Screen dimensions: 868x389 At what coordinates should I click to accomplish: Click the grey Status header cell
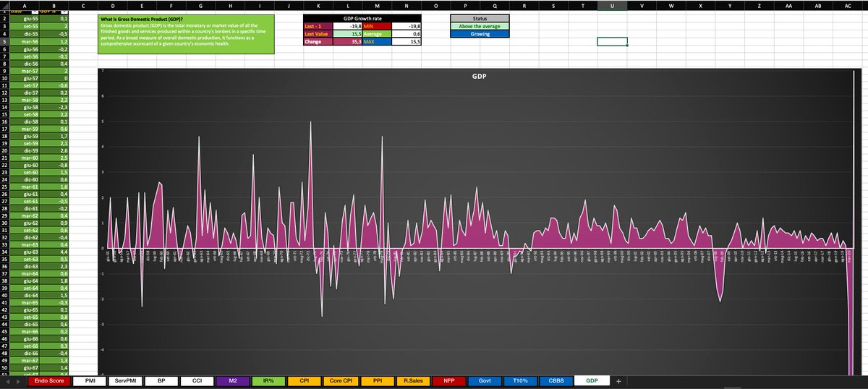480,18
